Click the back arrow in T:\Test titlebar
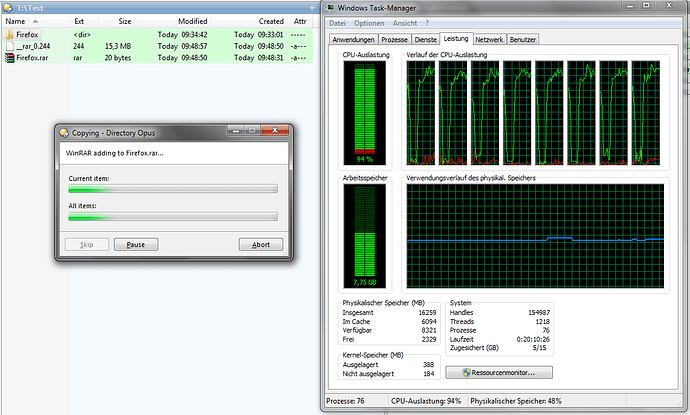The image size is (690, 415). (x=312, y=8)
